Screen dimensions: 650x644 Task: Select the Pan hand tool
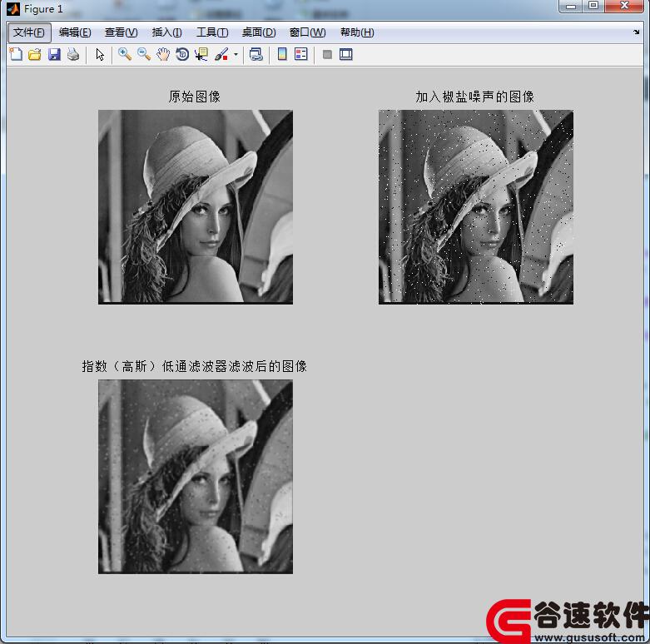(x=163, y=54)
